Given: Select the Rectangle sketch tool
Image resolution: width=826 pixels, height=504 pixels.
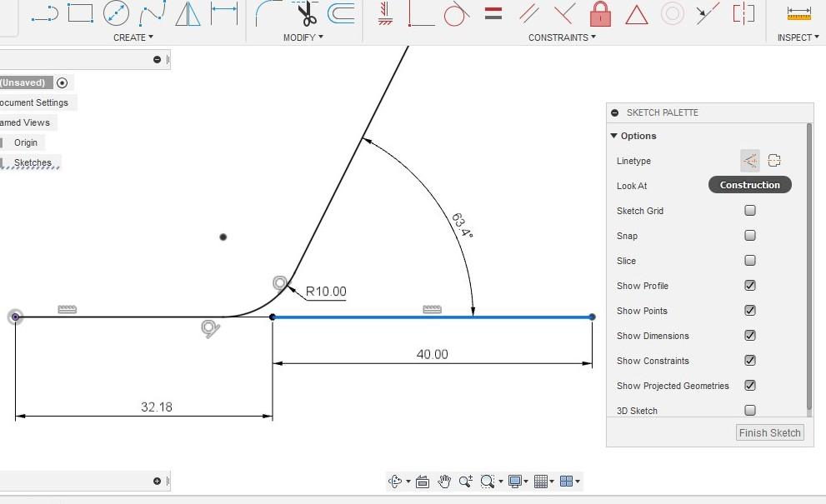Looking at the screenshot, I should 80,13.
